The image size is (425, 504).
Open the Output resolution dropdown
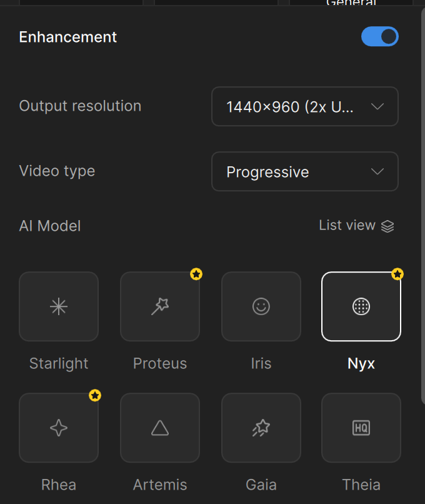click(x=304, y=106)
